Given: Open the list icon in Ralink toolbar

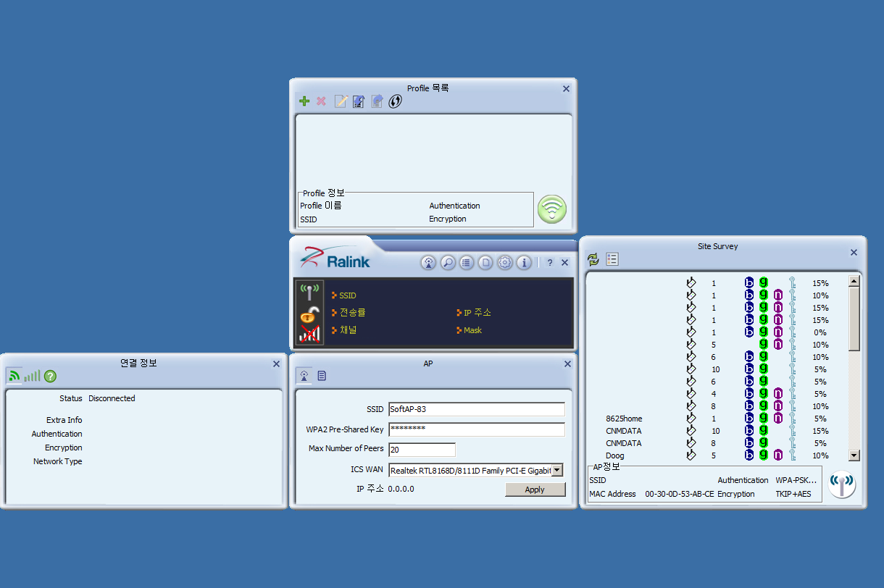Looking at the screenshot, I should 467,263.
